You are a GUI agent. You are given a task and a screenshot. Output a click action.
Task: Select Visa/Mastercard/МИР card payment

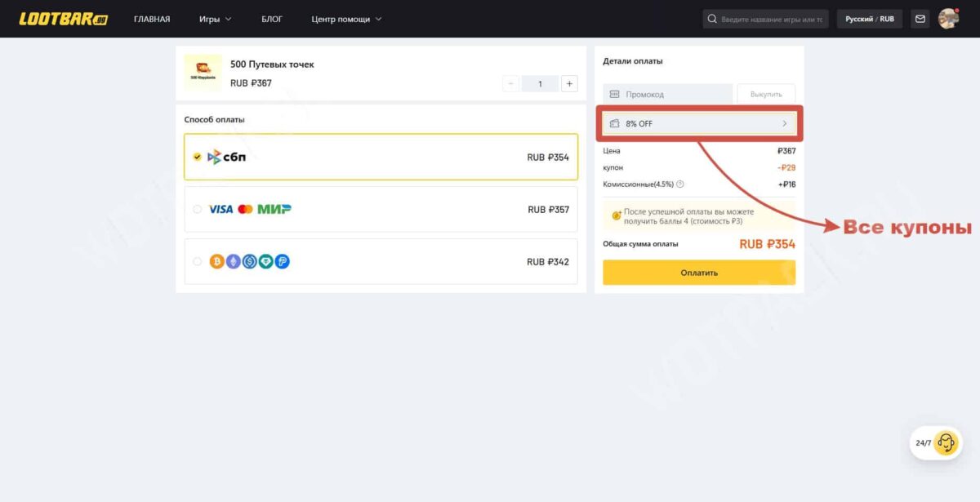(x=381, y=210)
